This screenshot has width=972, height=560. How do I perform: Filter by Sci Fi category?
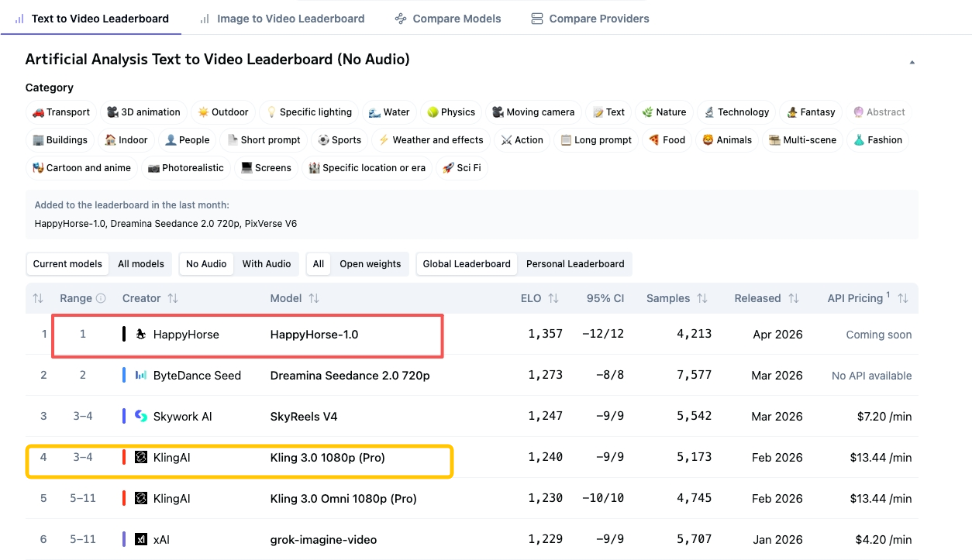(x=462, y=168)
